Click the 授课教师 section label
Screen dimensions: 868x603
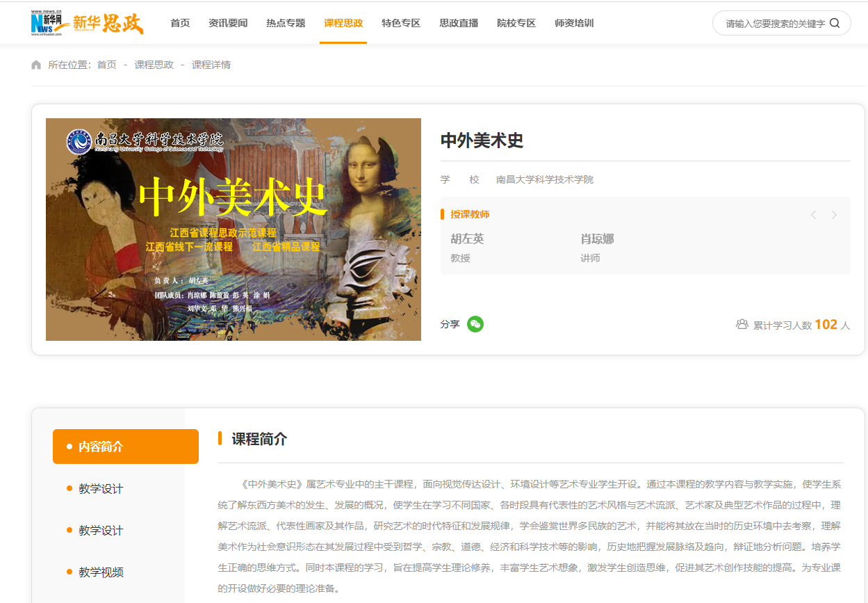click(x=470, y=214)
